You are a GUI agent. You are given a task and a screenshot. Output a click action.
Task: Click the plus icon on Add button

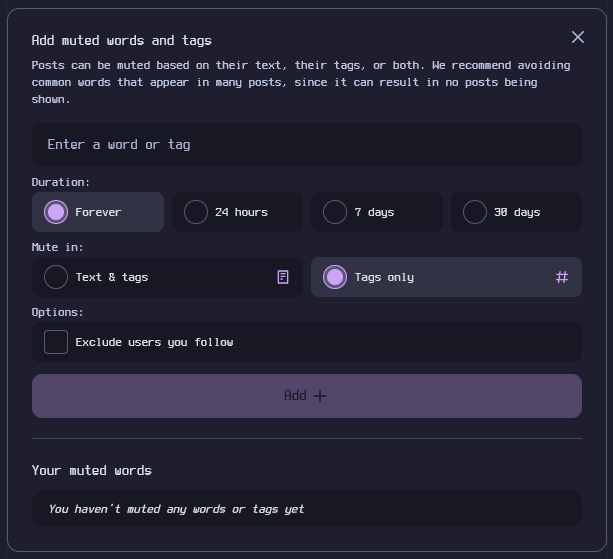pos(320,396)
